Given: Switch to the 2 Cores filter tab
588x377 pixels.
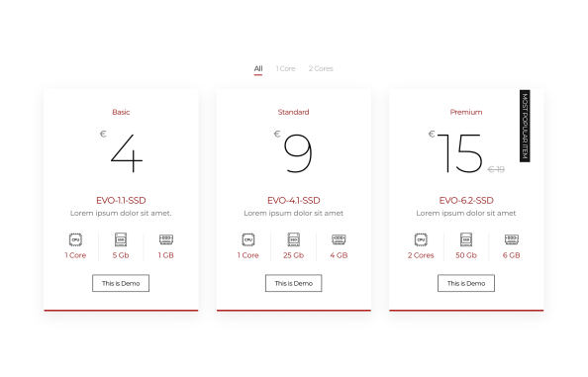Looking at the screenshot, I should [x=321, y=68].
